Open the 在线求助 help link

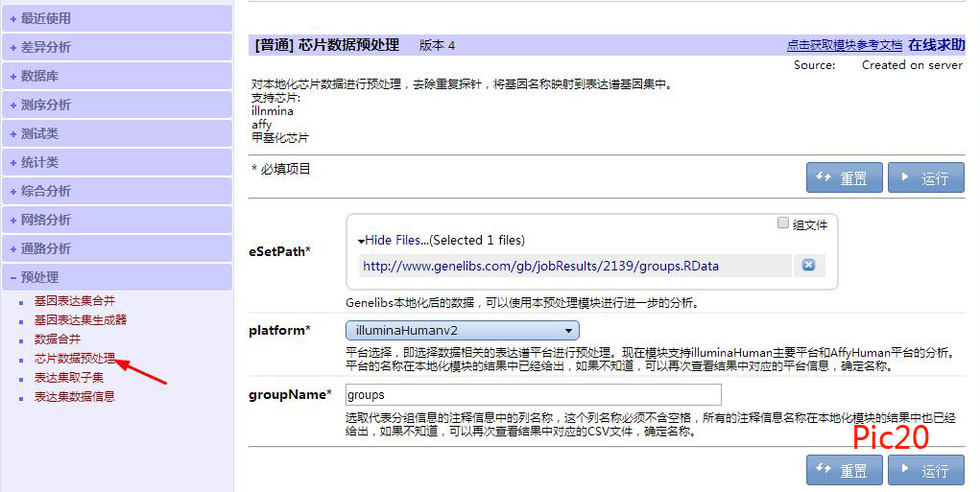[x=936, y=45]
